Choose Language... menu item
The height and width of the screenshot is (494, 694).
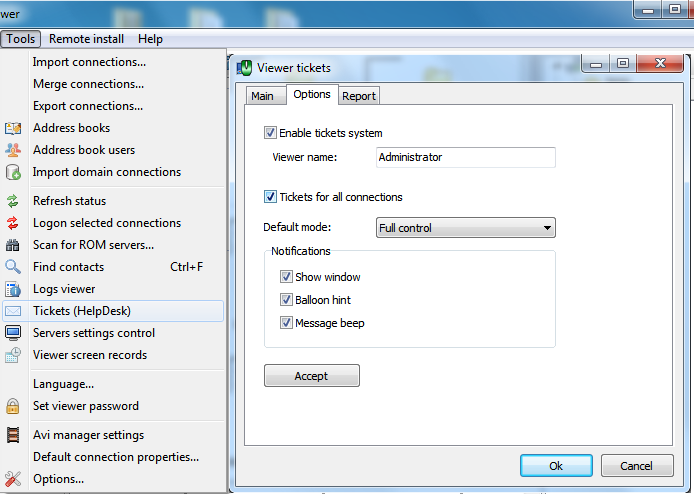113,384
